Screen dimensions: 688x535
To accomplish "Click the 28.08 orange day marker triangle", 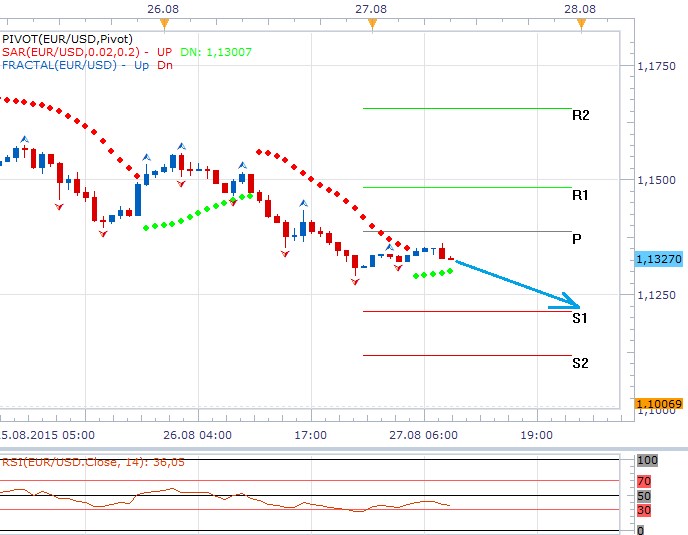I will click(581, 23).
